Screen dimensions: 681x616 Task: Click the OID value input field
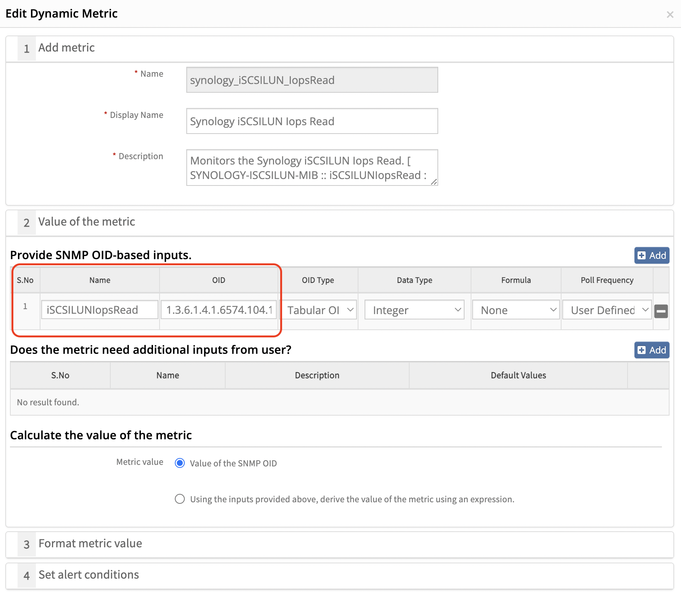[219, 310]
